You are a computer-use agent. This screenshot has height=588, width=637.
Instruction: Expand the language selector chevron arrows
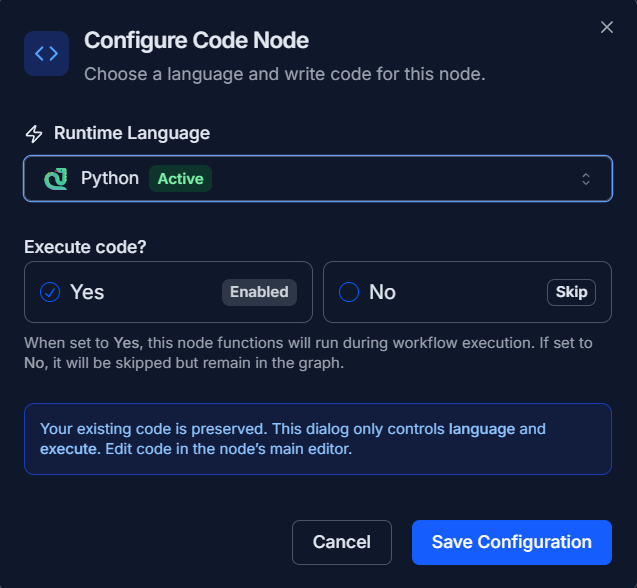click(586, 179)
